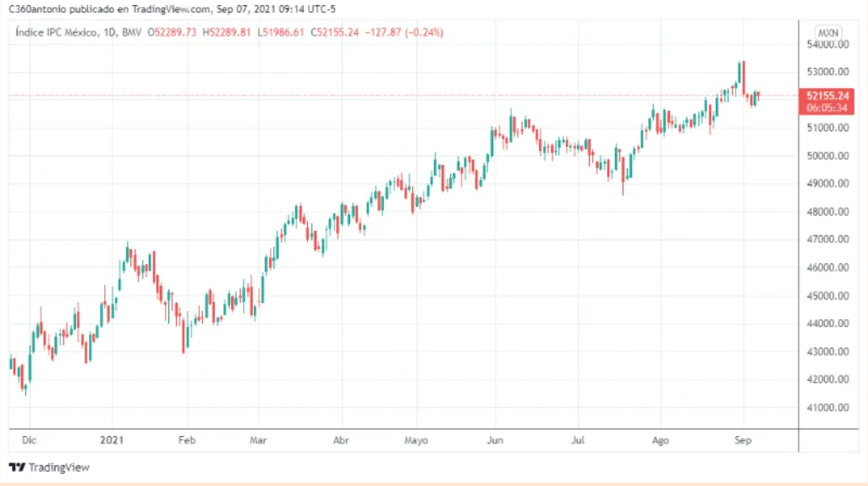Click the −127.87 (−0.24%) change text
Screen dimensions: 868x486
click(x=404, y=32)
